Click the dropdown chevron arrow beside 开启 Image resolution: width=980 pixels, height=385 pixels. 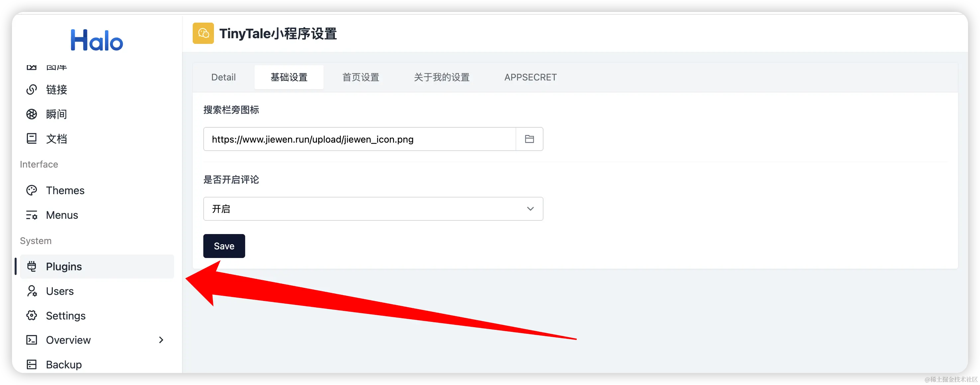[530, 209]
